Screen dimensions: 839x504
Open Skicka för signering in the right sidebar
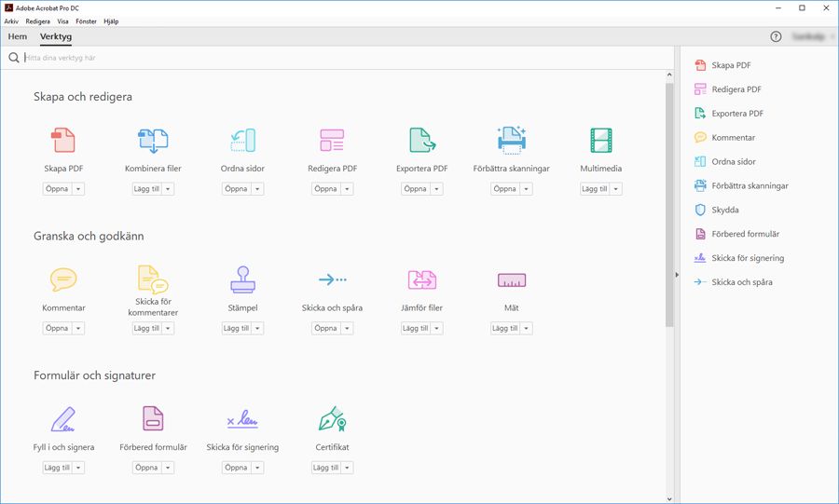tap(739, 258)
